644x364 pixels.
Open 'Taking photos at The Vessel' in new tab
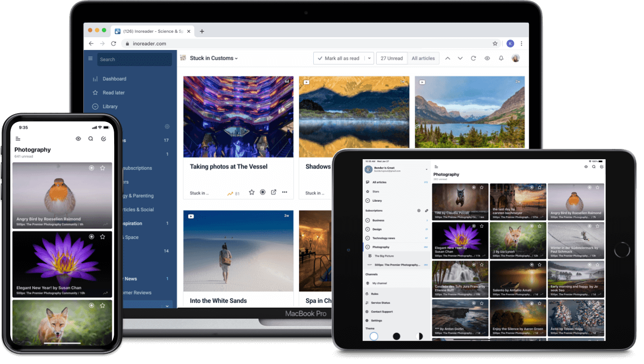point(273,193)
